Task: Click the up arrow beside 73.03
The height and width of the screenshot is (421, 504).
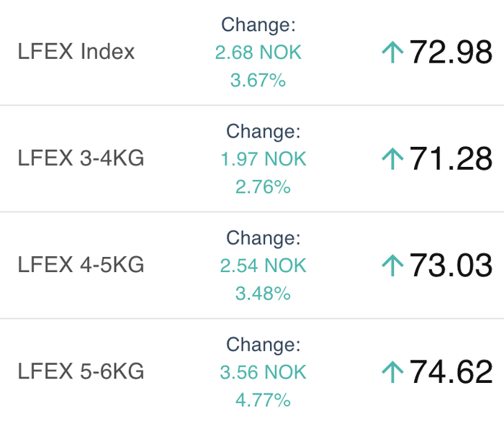Action: click(x=392, y=266)
